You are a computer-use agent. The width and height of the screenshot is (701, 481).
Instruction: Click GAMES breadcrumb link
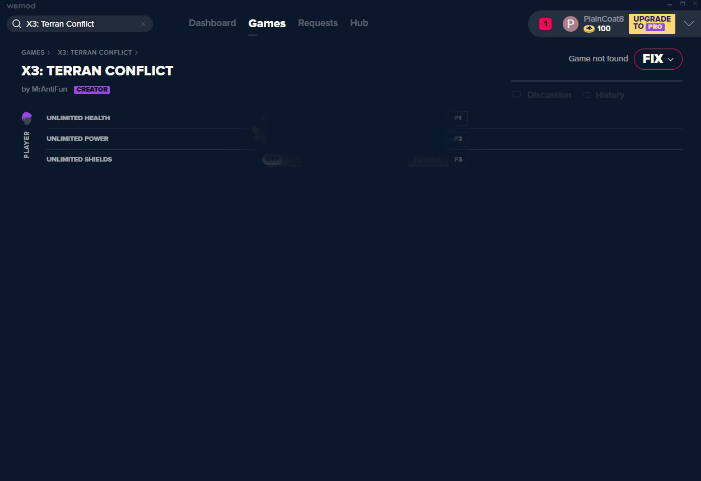click(x=33, y=53)
